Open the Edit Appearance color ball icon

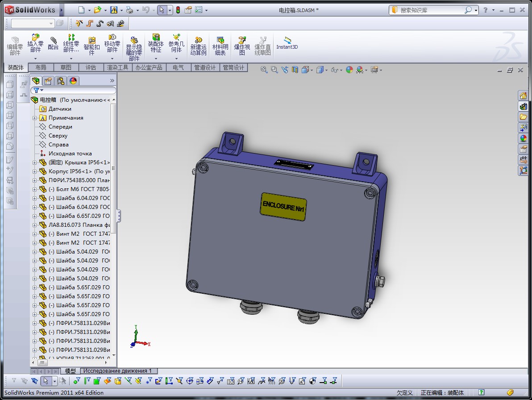pyautogui.click(x=349, y=70)
